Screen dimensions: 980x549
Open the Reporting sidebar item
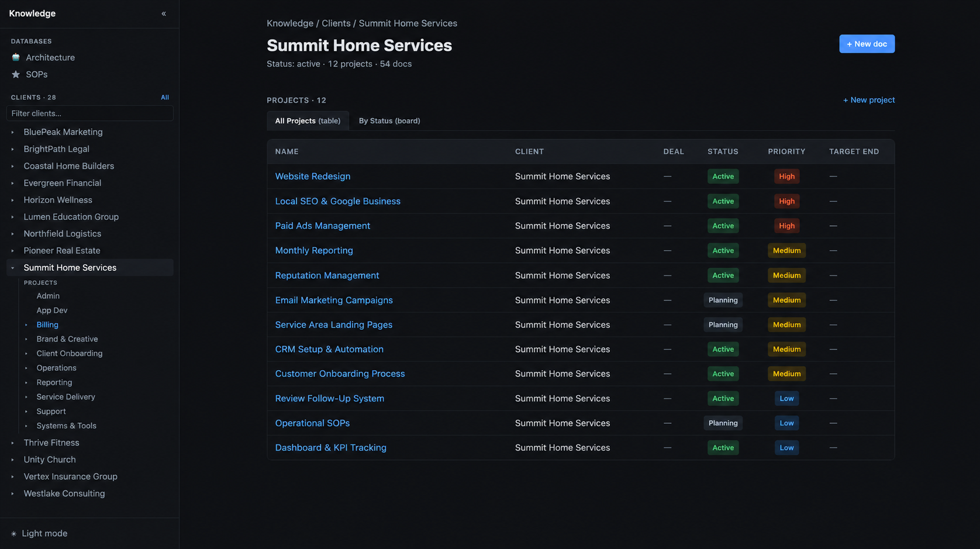(x=54, y=382)
